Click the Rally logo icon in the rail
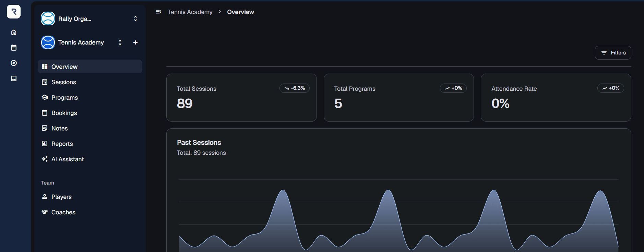This screenshot has width=644, height=252. (x=14, y=12)
